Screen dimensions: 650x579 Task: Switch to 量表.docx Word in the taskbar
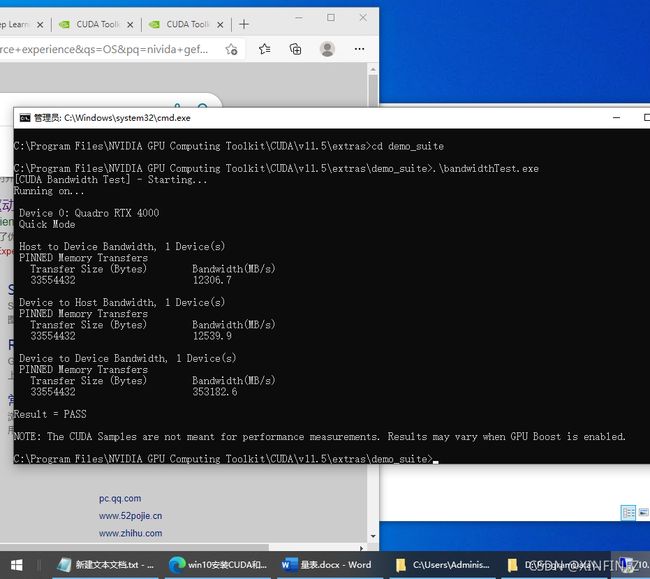328,564
